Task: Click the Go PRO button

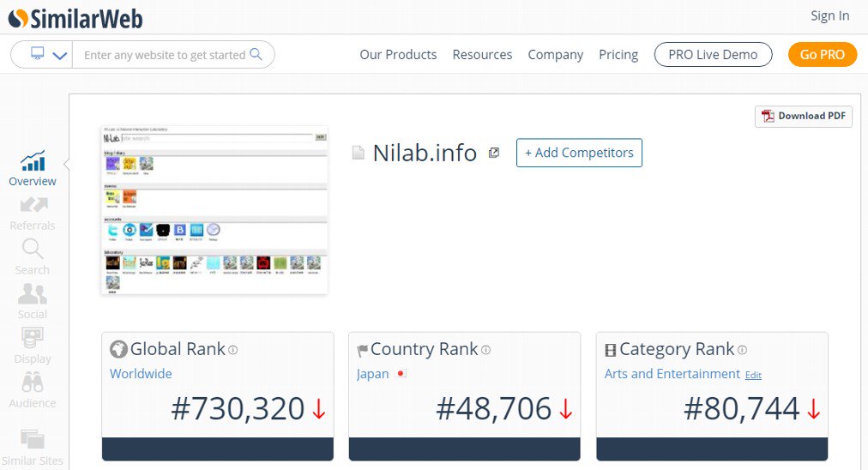Action: pos(822,55)
